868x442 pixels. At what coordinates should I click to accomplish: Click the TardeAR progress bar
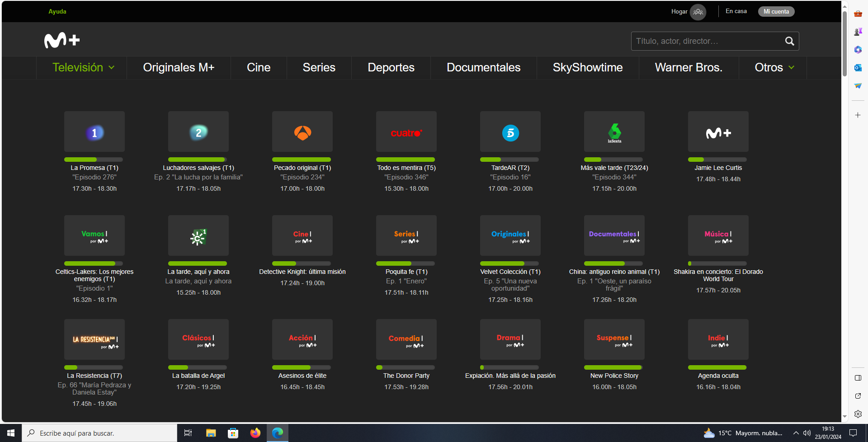click(509, 160)
